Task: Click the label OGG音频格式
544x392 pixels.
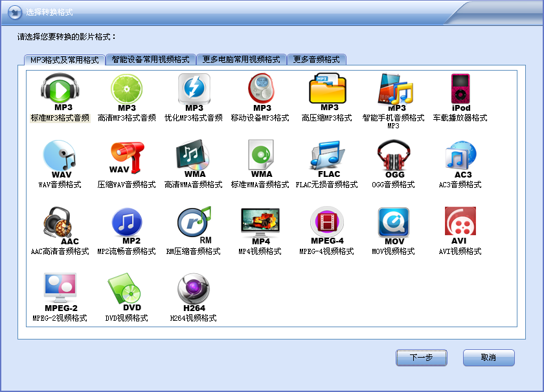Action: click(x=393, y=185)
